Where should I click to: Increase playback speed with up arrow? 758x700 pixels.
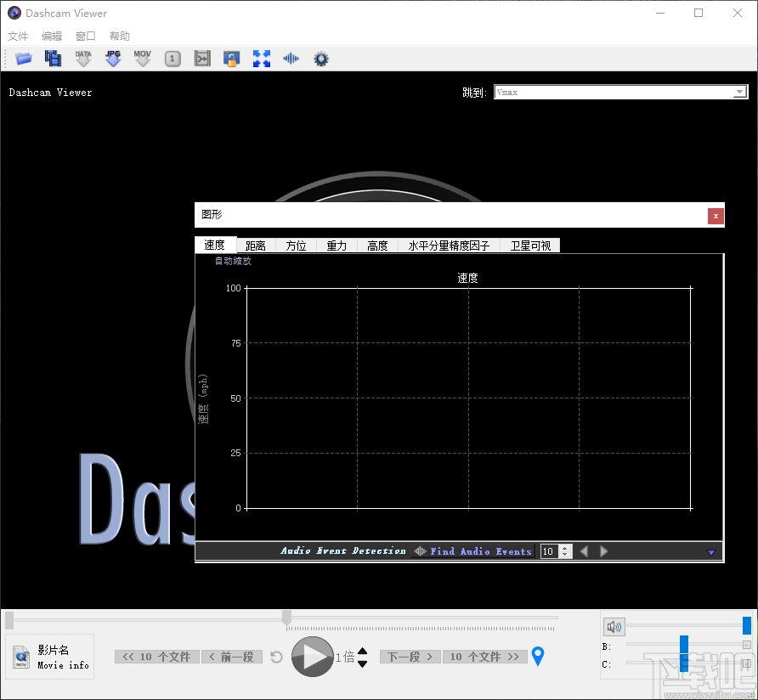click(x=363, y=652)
